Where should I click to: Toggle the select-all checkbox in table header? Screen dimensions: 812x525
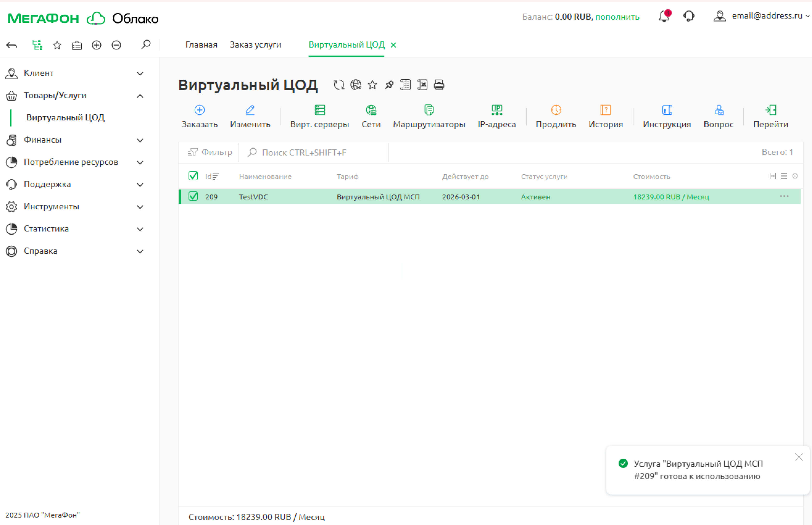point(193,176)
